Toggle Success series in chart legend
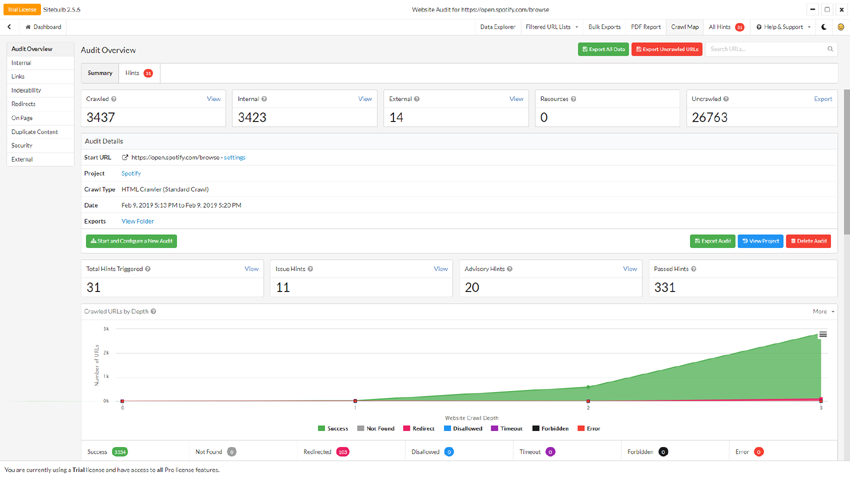The height and width of the screenshot is (478, 850). 333,429
